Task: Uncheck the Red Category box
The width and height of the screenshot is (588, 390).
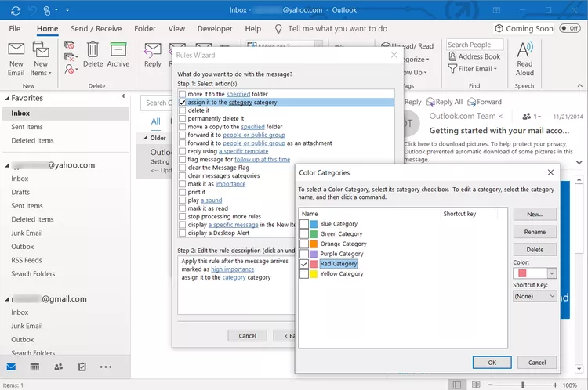Action: pyautogui.click(x=304, y=264)
